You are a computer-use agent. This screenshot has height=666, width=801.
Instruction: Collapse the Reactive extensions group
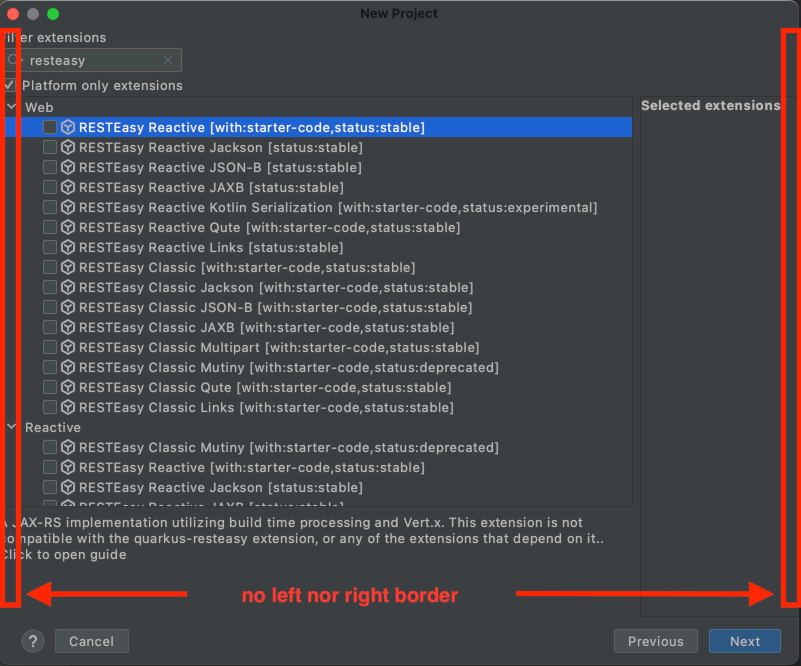[11, 427]
